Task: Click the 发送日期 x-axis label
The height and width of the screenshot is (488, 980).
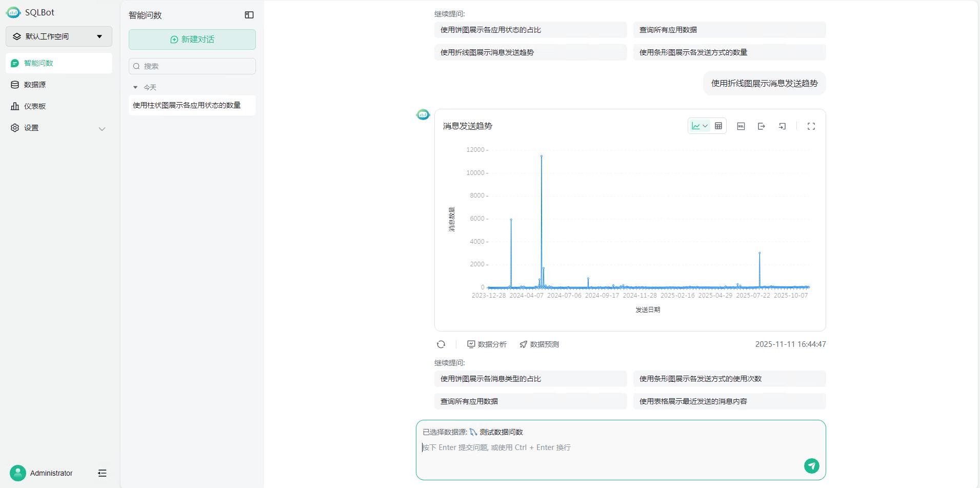Action: [648, 310]
